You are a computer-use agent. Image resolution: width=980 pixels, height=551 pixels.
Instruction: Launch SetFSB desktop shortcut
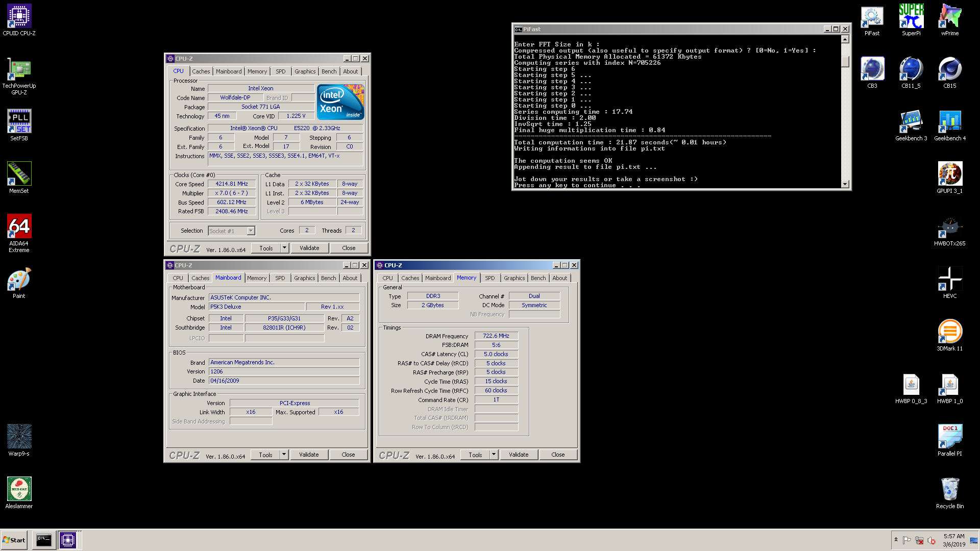tap(19, 125)
